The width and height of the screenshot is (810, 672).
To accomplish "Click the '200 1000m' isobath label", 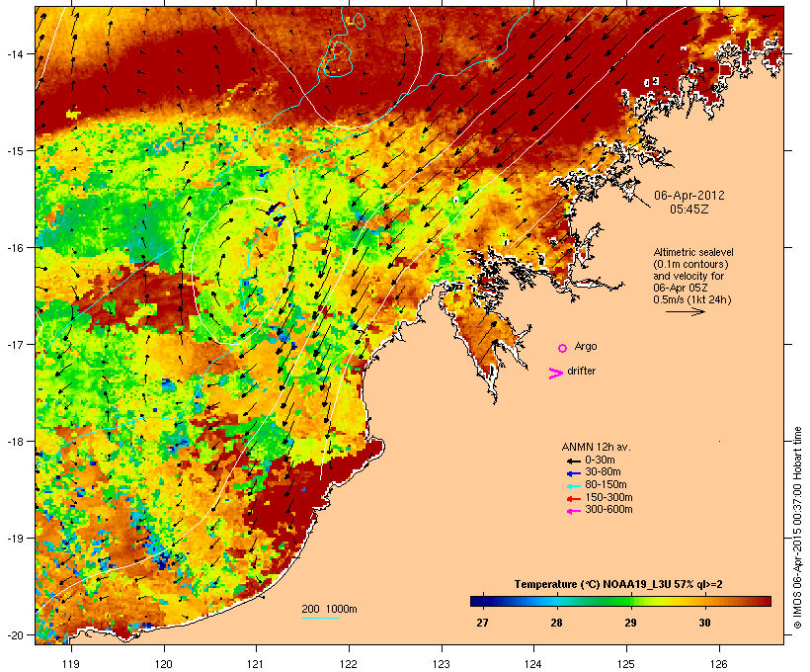I will [x=329, y=609].
